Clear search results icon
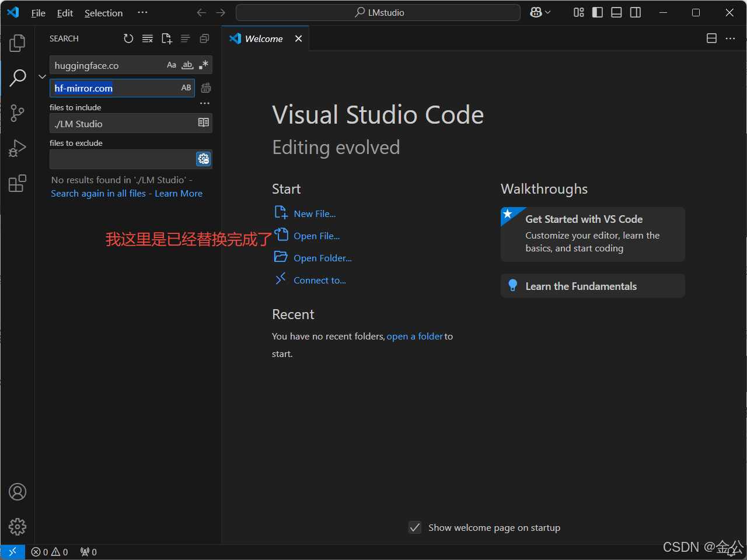 click(x=148, y=38)
